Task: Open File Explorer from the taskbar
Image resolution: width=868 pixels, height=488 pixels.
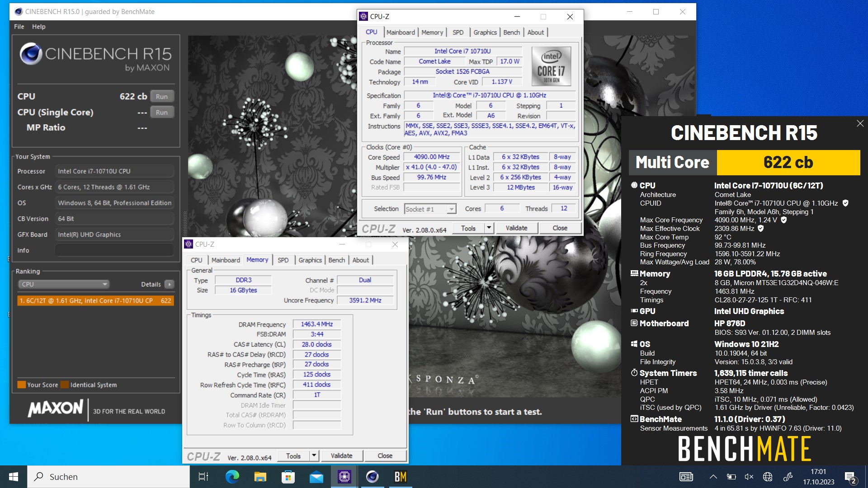Action: tap(260, 477)
